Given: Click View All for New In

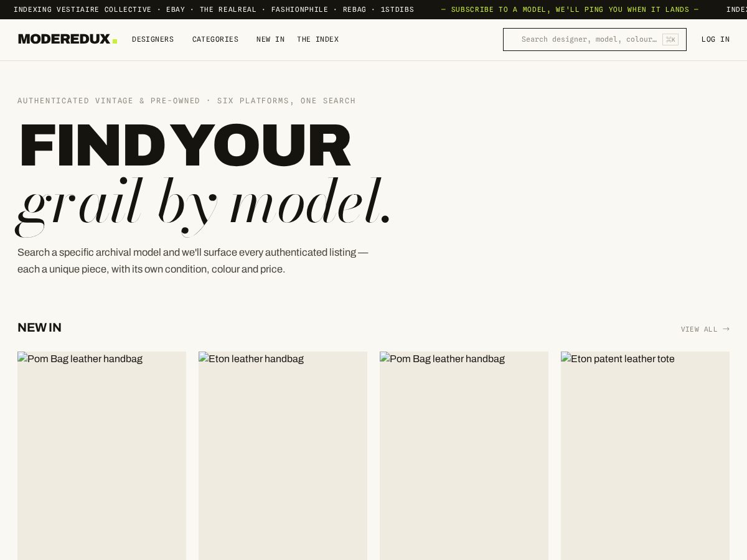Looking at the screenshot, I should [x=705, y=329].
